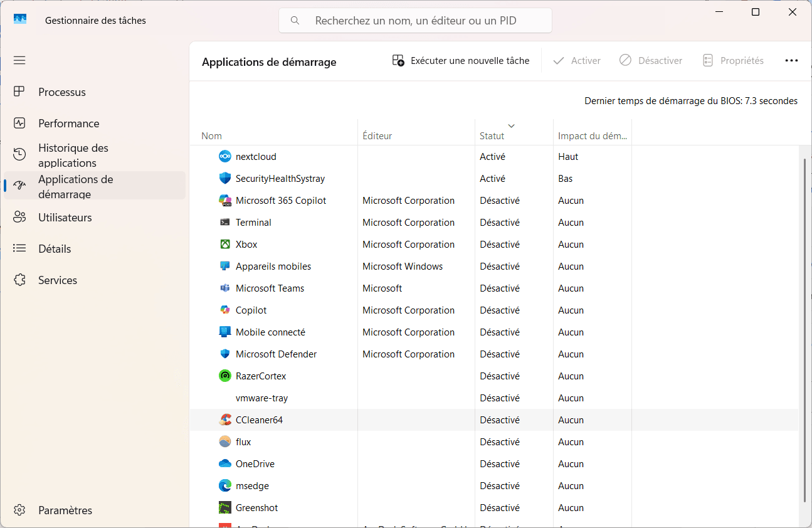Click the RazerCortex green icon

225,376
